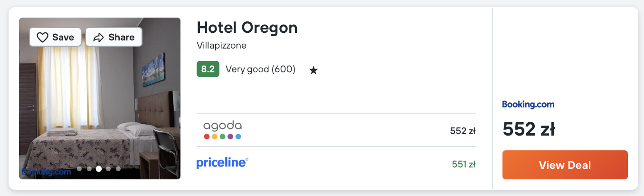The height and width of the screenshot is (196, 644).
Task: Click the green 8.2 rating badge
Action: point(208,69)
